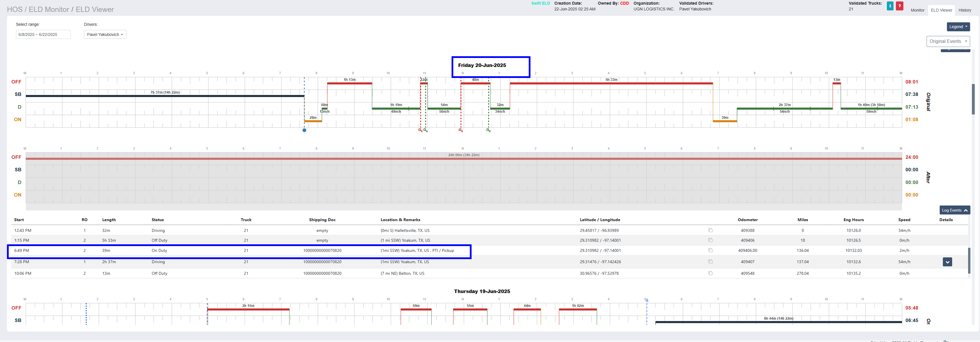Click the Location & Remarks column header

coord(400,220)
